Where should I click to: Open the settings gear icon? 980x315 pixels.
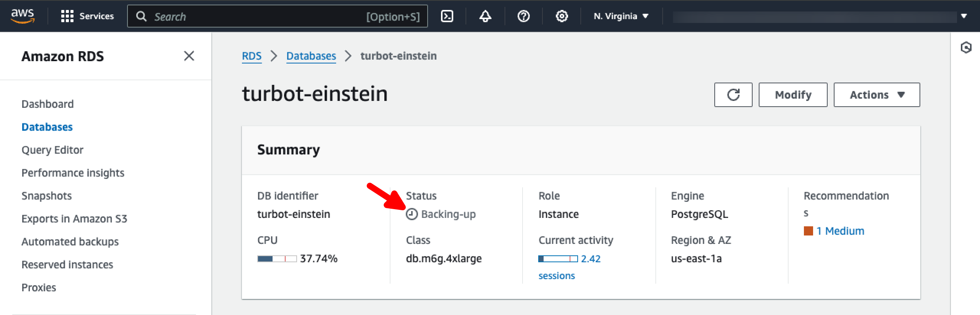coord(562,16)
